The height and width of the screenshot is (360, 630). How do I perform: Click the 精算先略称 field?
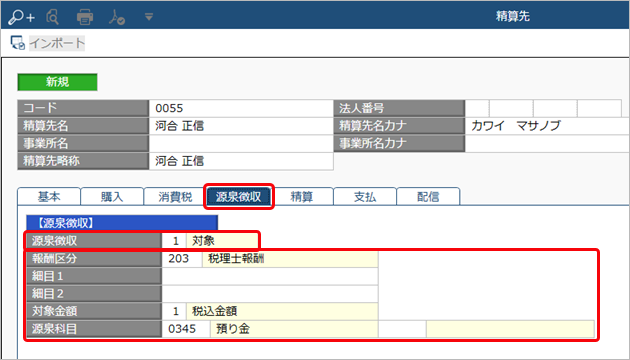pyautogui.click(x=241, y=161)
